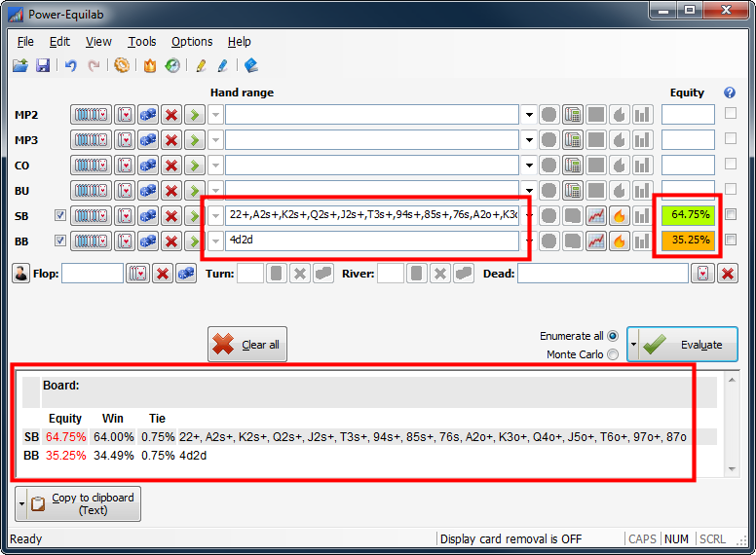Open the blue help question mark icon
The height and width of the screenshot is (555, 756).
(730, 92)
